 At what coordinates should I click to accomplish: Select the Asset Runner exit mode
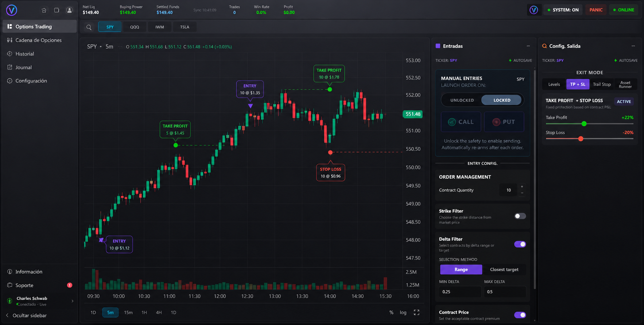[x=625, y=84]
